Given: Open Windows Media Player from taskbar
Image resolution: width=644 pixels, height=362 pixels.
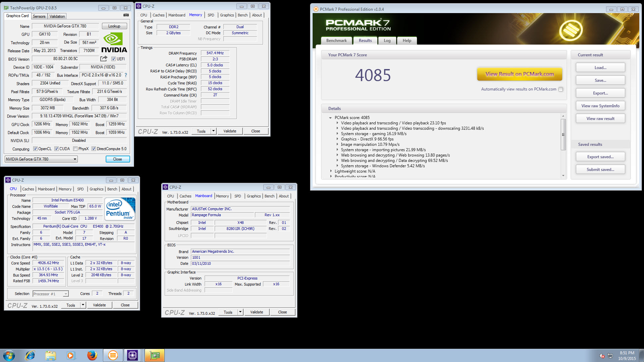Looking at the screenshot, I should [71, 355].
